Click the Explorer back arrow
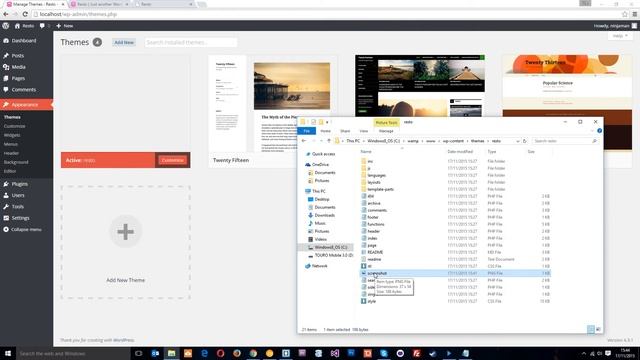This screenshot has width=640, height=360. [304, 141]
